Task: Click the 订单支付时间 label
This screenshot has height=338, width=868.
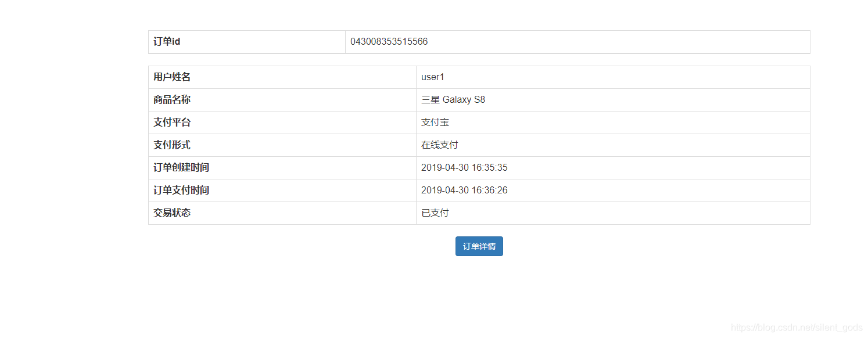Action: tap(181, 190)
